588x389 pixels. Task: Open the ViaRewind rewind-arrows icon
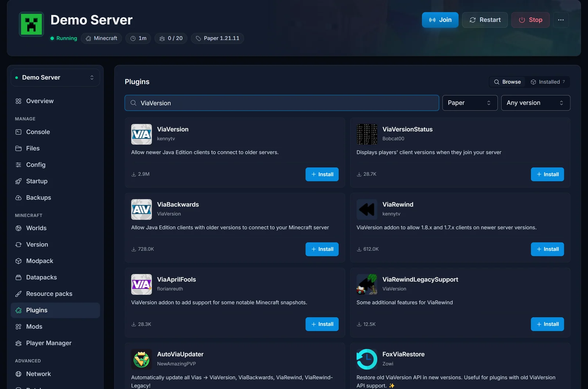coord(367,209)
